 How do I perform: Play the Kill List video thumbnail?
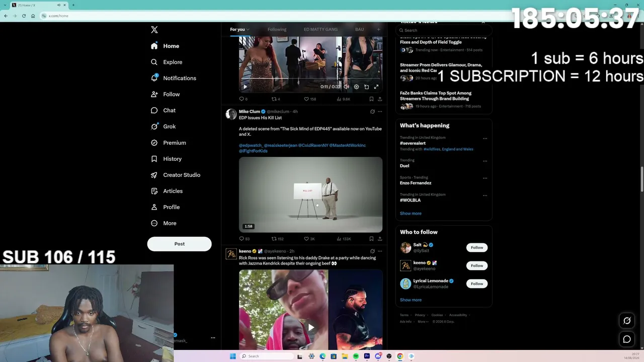click(310, 195)
